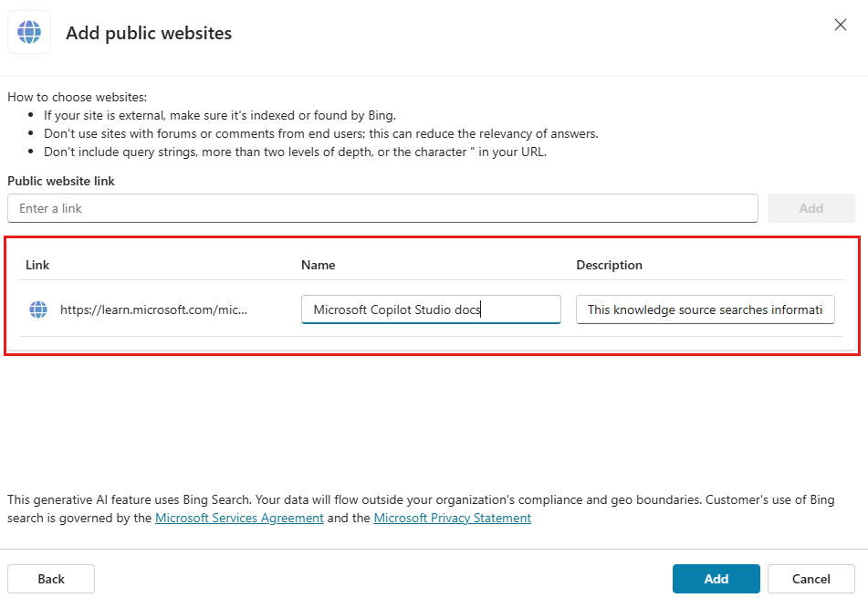Edit the Name field containing Microsoft Copilot Studio docs

[431, 309]
